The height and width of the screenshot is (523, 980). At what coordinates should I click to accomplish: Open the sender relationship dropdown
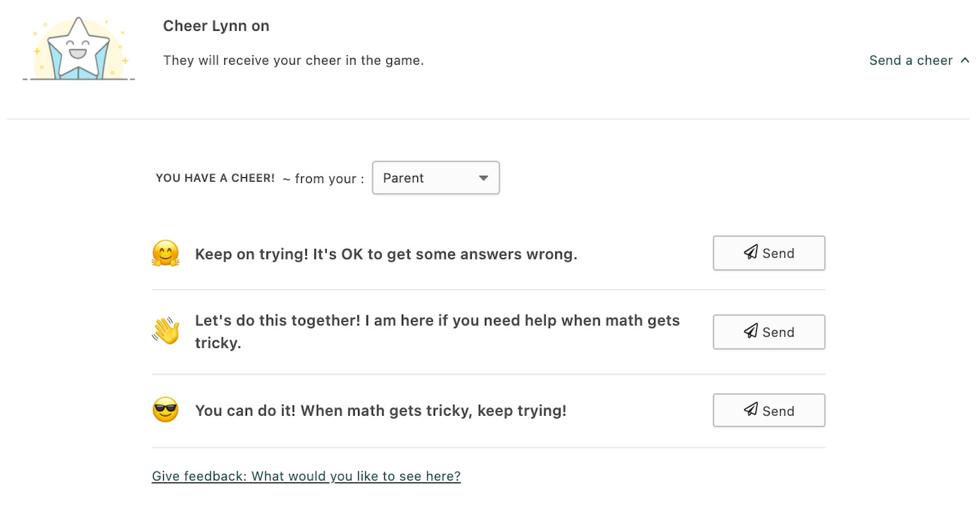point(436,177)
